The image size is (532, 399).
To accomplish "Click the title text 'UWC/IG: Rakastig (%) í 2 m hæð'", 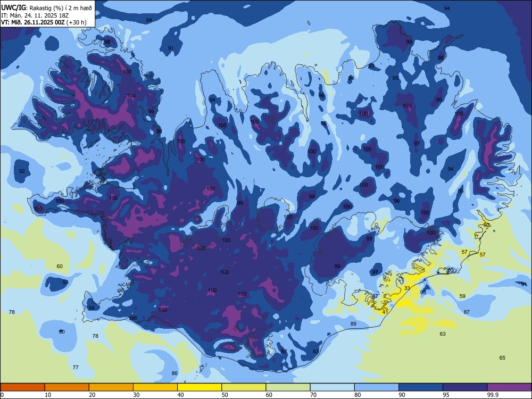I will pos(46,7).
